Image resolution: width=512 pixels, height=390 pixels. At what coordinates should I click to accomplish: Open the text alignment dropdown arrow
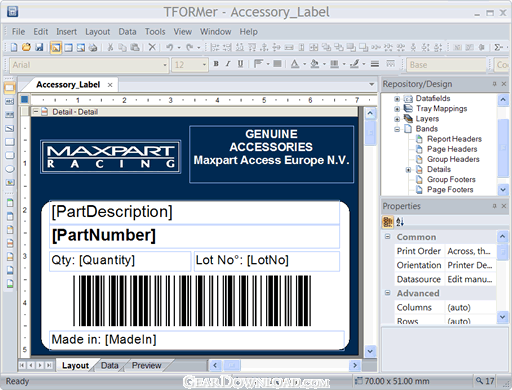(x=268, y=64)
